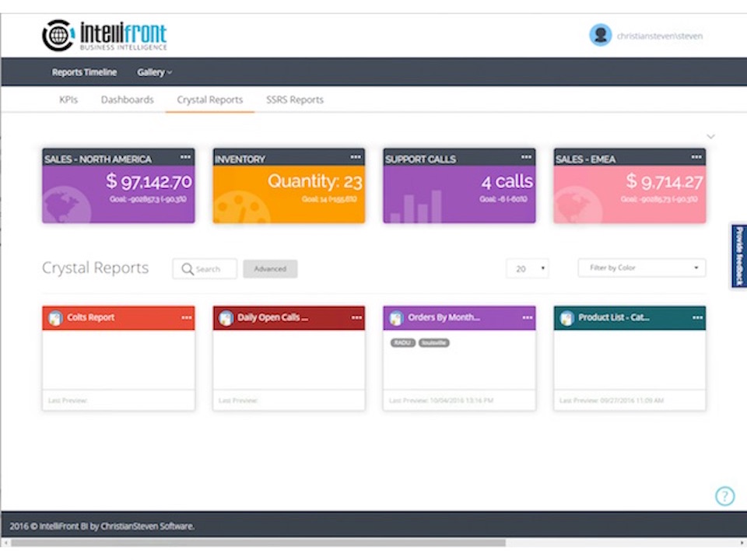747x560 pixels.
Task: Click the RADU tag on Orders By Month
Action: pyautogui.click(x=403, y=343)
